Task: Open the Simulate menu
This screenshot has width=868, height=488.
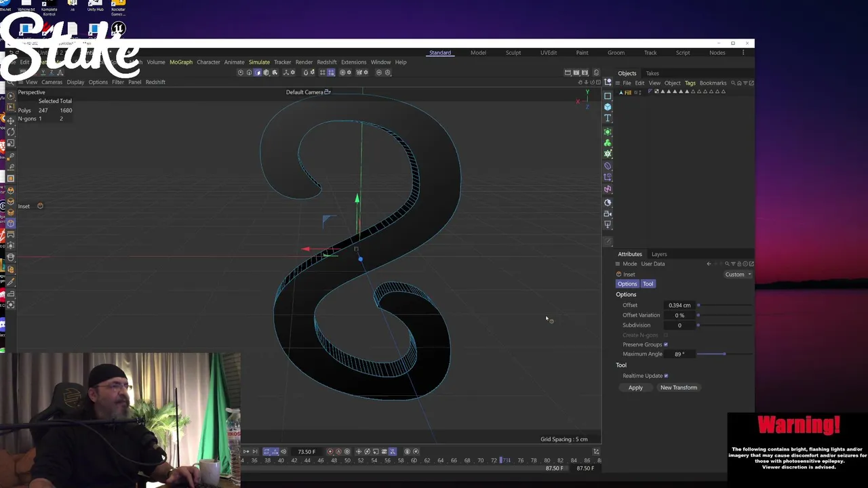Action: pos(259,62)
